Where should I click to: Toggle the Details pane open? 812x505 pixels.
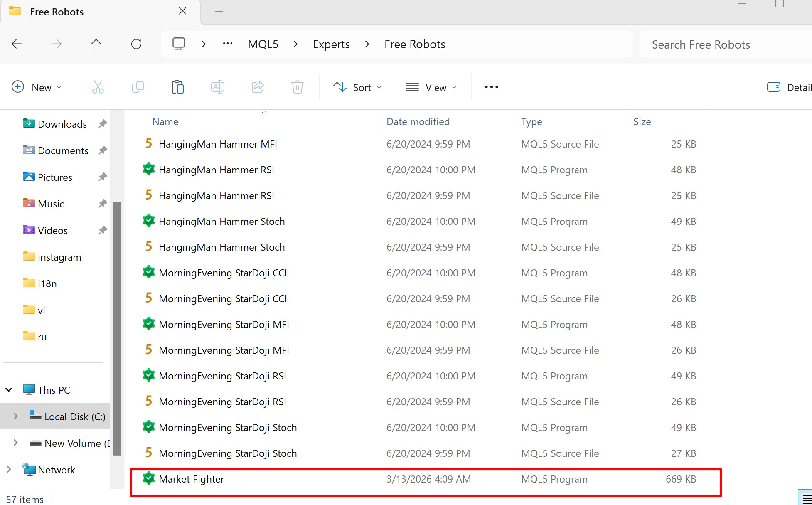point(774,87)
